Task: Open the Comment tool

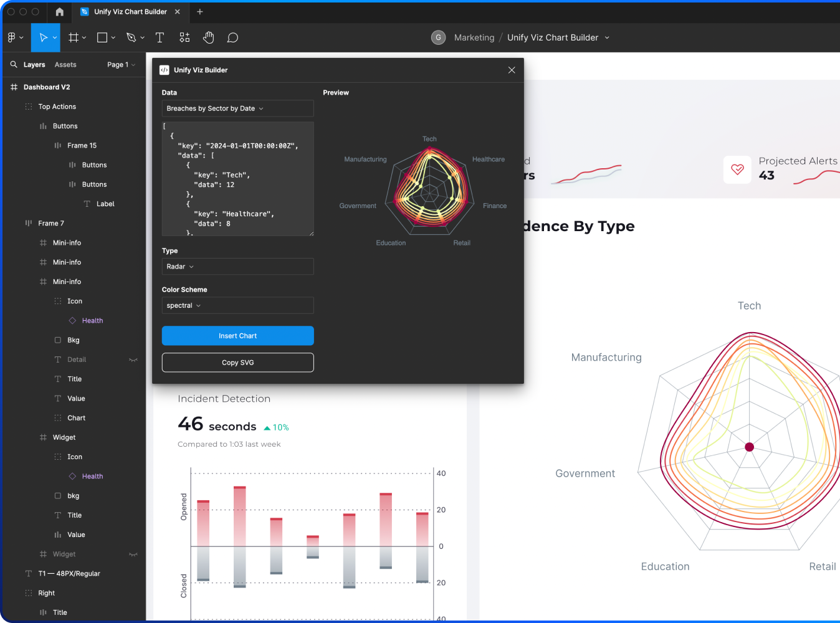Action: pos(232,37)
